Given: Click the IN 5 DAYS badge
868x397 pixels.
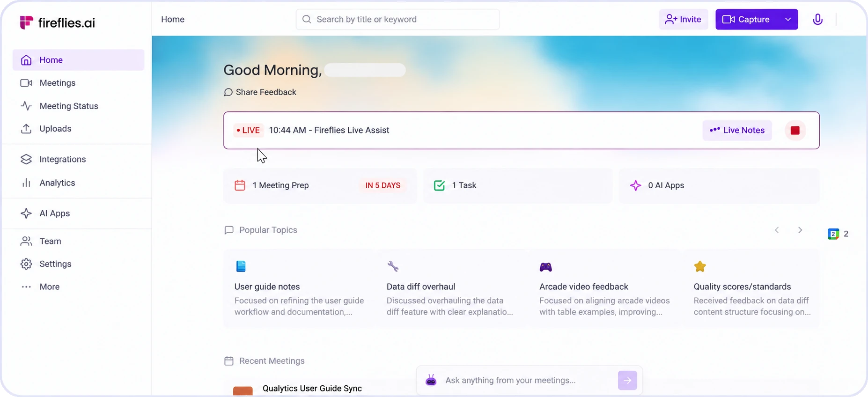Looking at the screenshot, I should point(383,185).
